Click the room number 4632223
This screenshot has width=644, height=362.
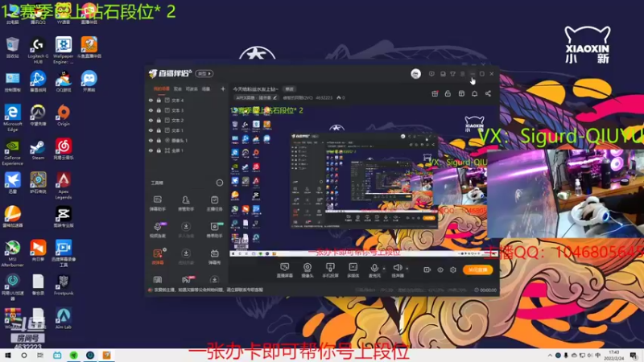324,97
